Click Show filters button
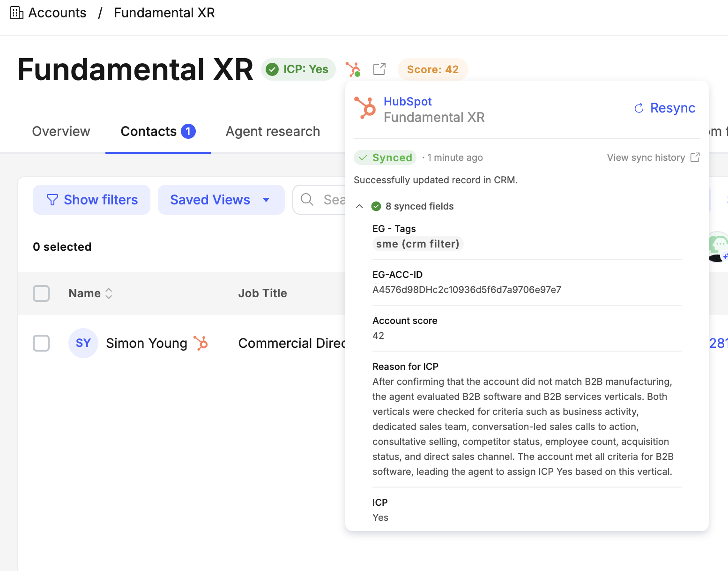 (92, 200)
